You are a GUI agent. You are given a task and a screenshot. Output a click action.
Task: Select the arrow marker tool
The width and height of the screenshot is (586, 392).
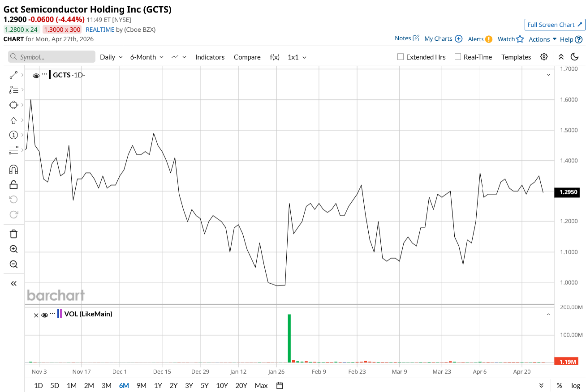click(13, 120)
